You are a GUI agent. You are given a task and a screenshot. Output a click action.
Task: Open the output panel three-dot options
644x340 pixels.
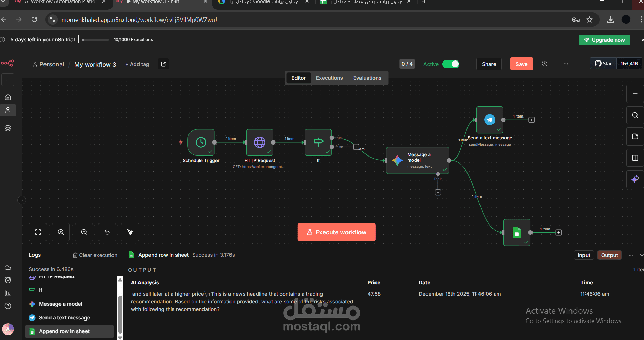click(631, 255)
